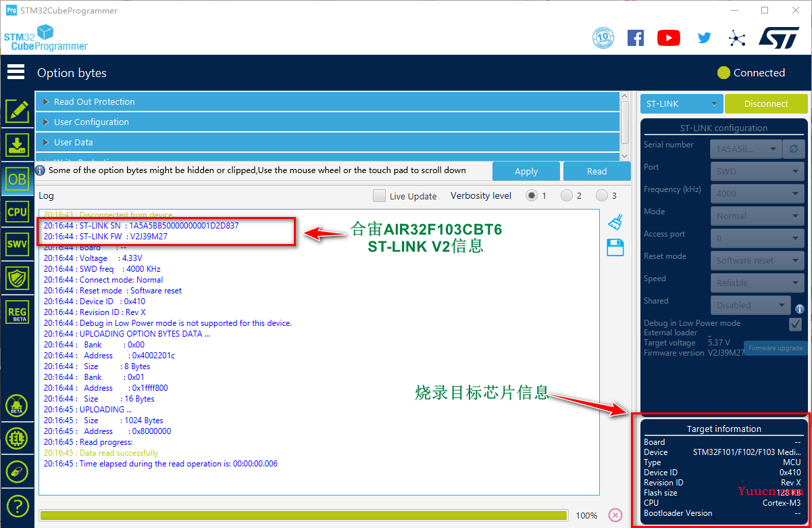
Task: Click the 'Option bytes' page title
Action: click(72, 73)
